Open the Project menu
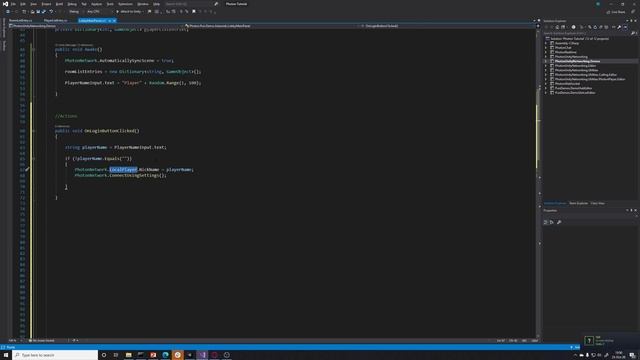The width and height of the screenshot is (640, 360). click(x=46, y=4)
